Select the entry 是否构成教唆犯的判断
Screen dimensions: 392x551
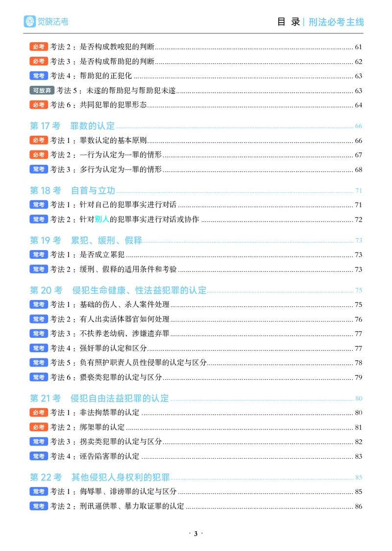[x=117, y=47]
